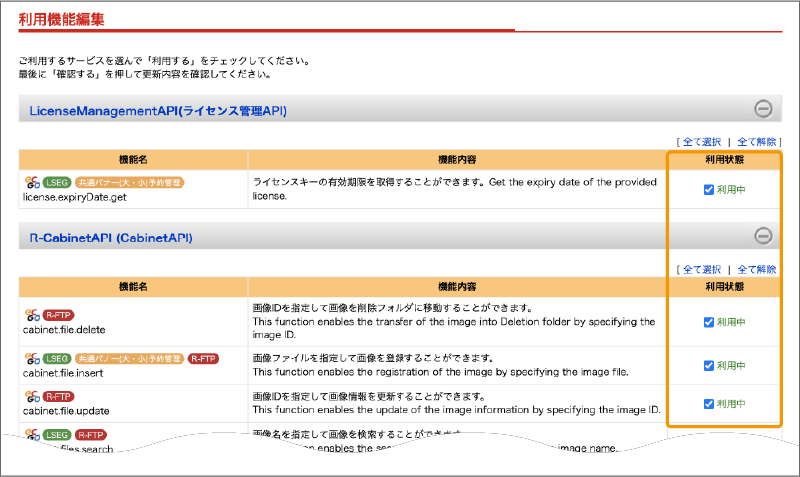Click the license expiry date description text
The height and width of the screenshot is (477, 800).
pos(455,189)
